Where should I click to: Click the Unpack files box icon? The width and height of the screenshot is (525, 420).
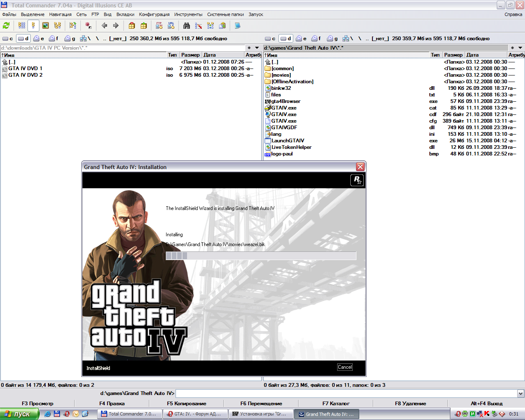pos(144,25)
